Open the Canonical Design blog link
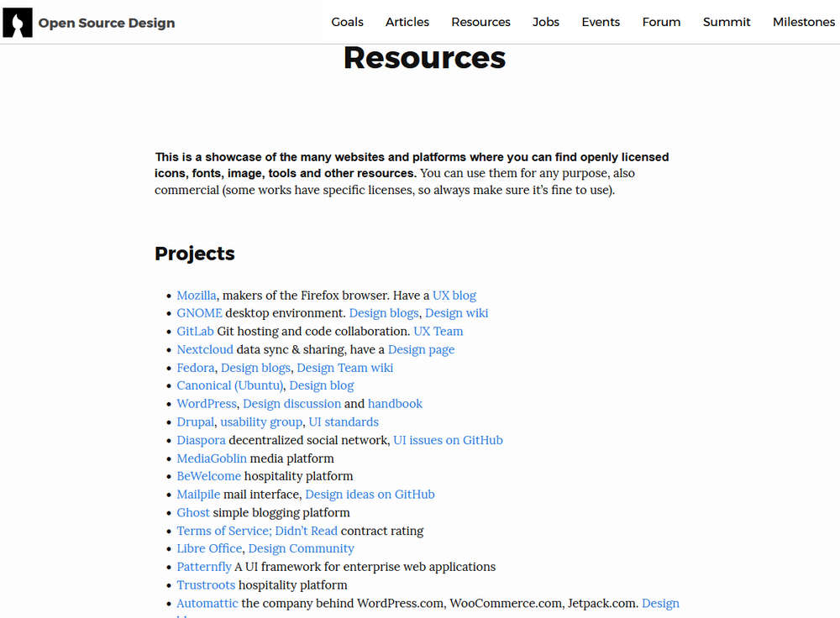 click(x=322, y=385)
